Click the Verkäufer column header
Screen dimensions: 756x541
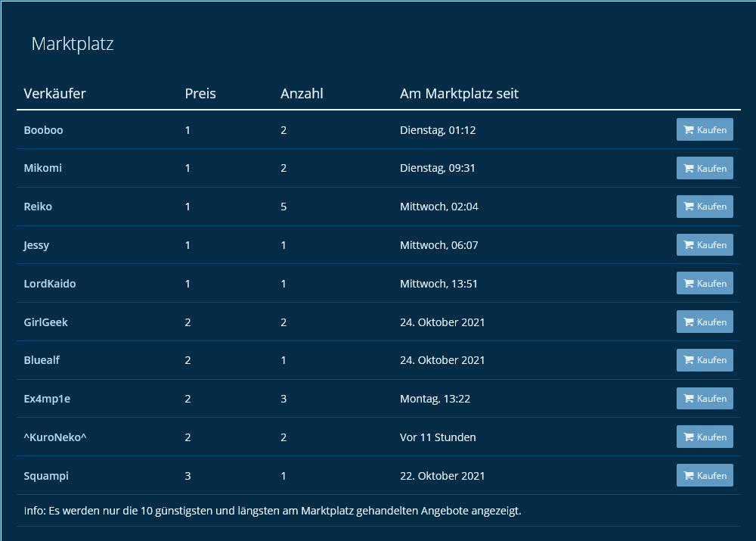coord(54,94)
